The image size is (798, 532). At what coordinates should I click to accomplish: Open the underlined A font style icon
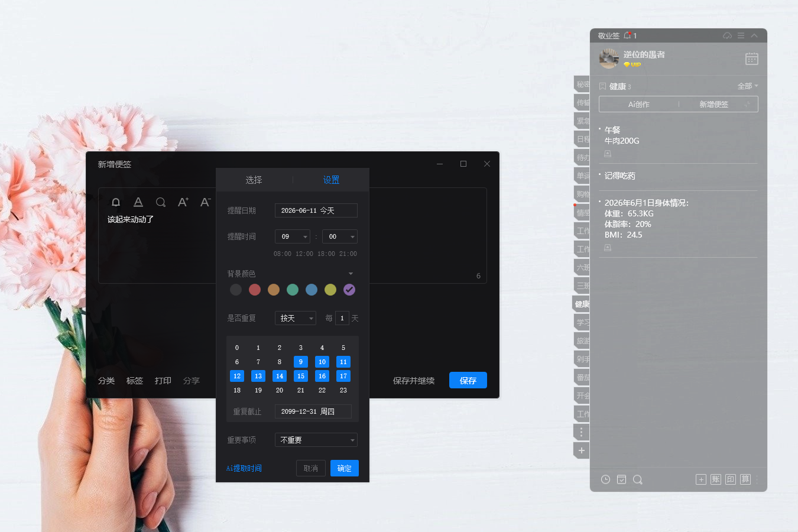[138, 202]
